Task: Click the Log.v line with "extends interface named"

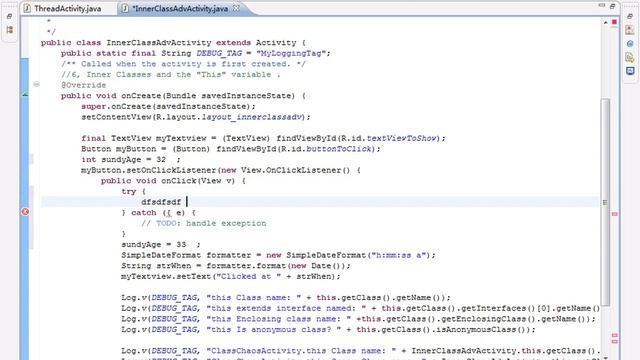Action: tap(360, 308)
